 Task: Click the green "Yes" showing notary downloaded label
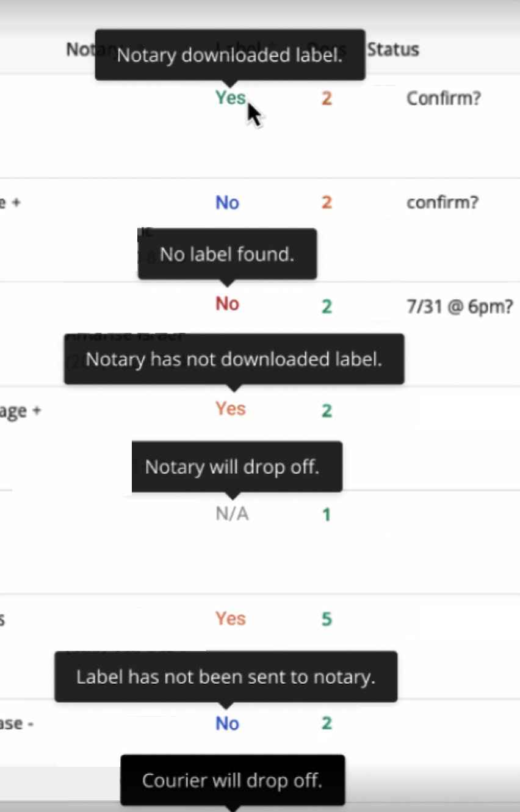(230, 98)
